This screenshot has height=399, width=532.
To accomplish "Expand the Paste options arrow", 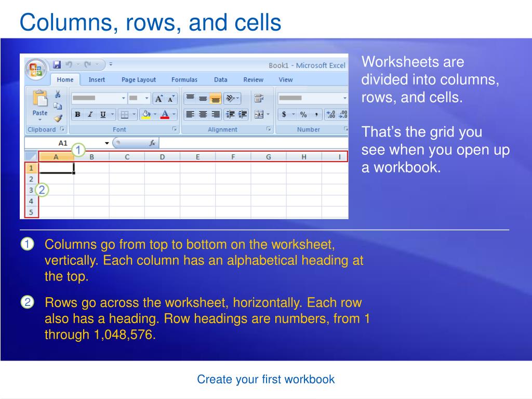I will click(39, 120).
